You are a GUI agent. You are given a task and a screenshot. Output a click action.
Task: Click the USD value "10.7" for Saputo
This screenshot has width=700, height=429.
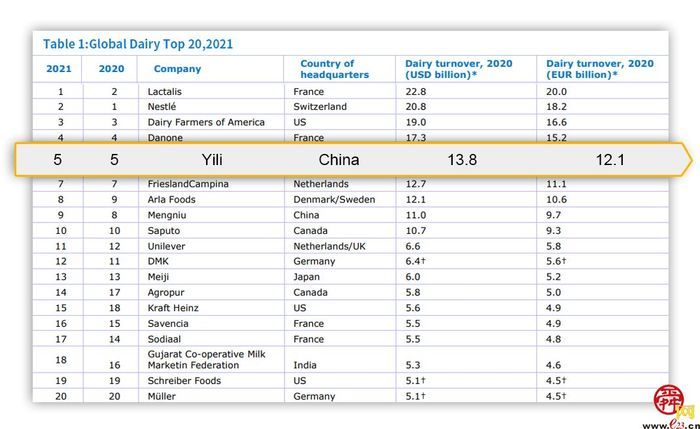[x=416, y=231]
